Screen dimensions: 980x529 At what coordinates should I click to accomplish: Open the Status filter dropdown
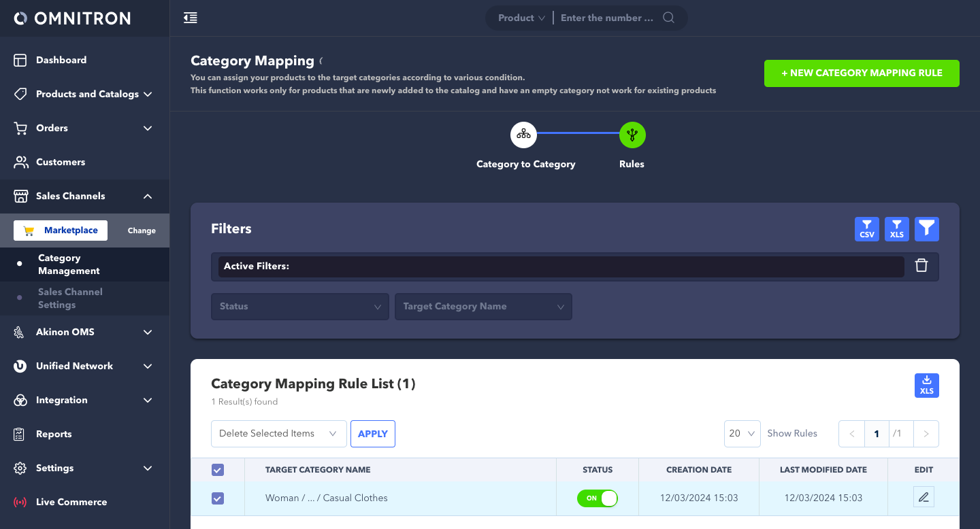(299, 307)
